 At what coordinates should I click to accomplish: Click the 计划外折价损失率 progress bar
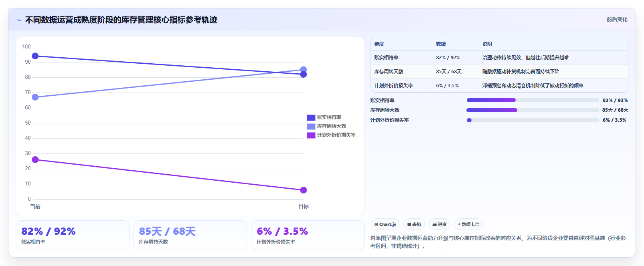533,120
